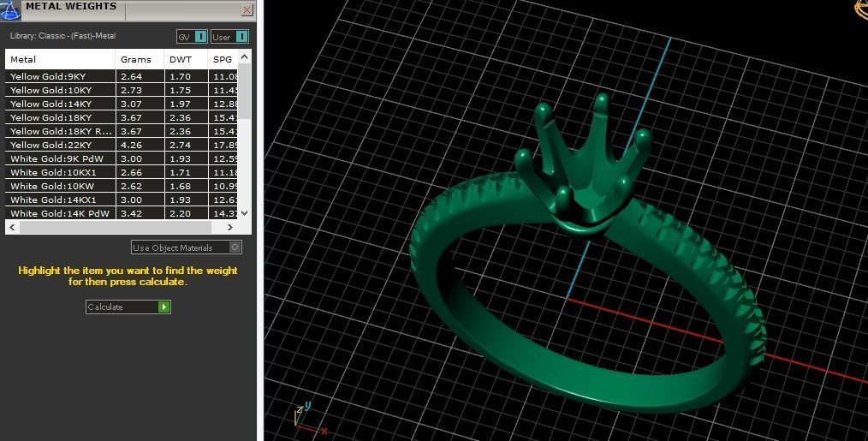Sort by the Grams column header
The image size is (868, 441).
pyautogui.click(x=140, y=59)
